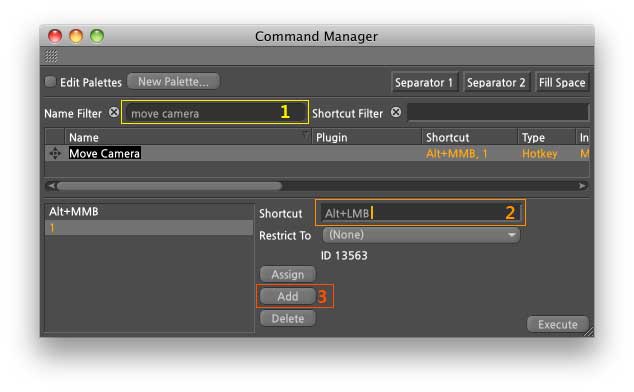Viewport: 634px width, 392px height.
Task: Click the Hotkey type cell
Action: pos(539,154)
